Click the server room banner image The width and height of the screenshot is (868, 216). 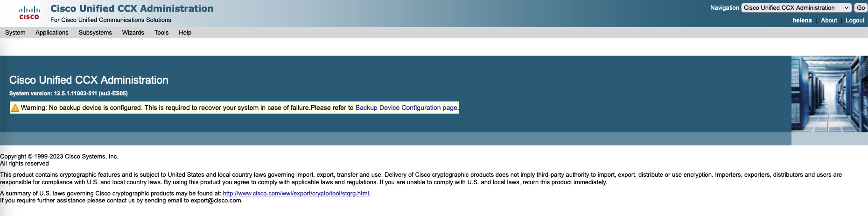pyautogui.click(x=829, y=94)
